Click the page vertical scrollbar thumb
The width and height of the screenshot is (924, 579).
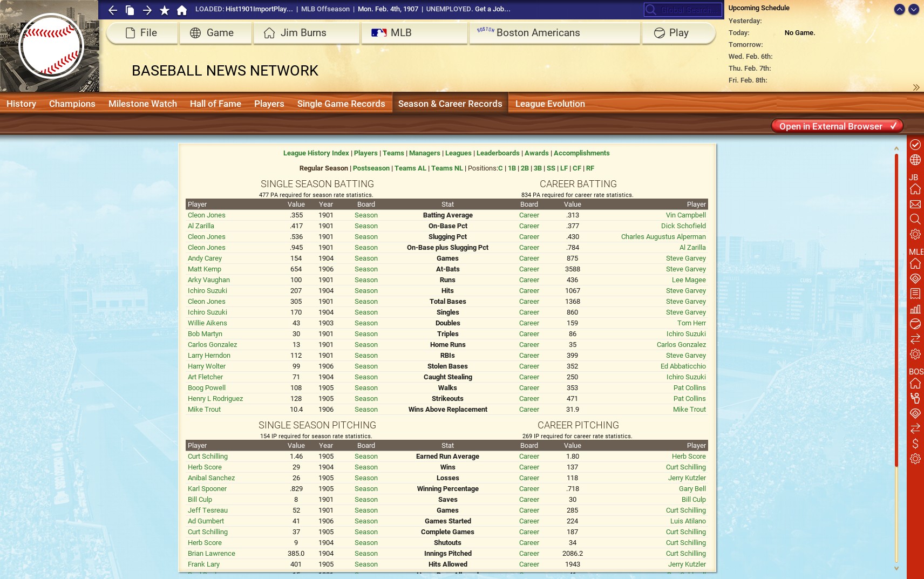(896, 310)
